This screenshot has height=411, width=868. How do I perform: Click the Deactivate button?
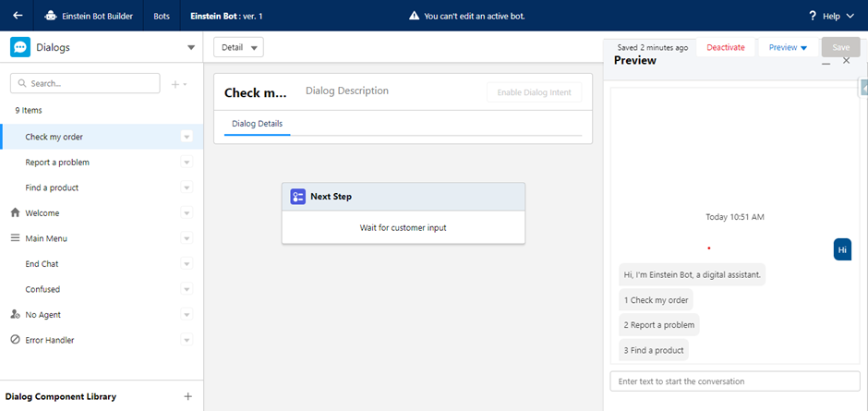tap(725, 48)
